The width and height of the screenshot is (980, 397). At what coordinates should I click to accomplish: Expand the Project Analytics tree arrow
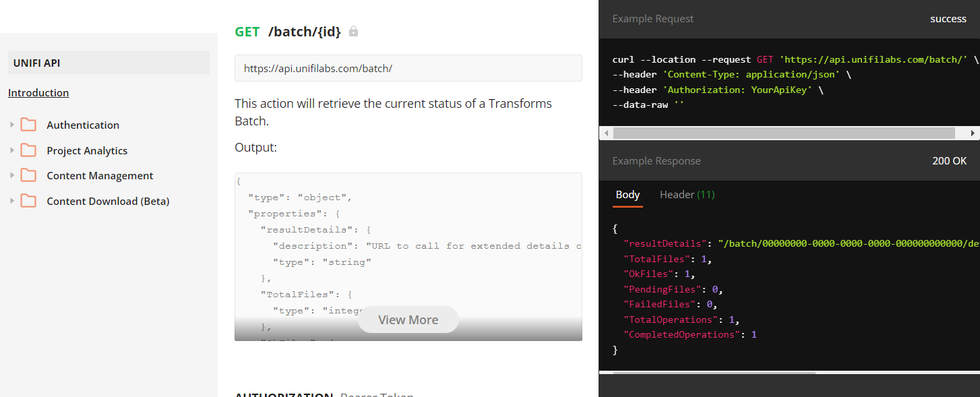12,150
